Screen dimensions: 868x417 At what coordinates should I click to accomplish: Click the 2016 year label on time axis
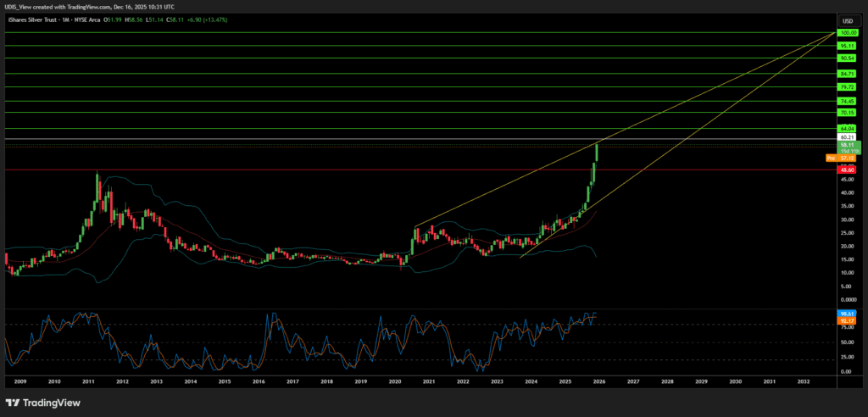[x=259, y=381]
